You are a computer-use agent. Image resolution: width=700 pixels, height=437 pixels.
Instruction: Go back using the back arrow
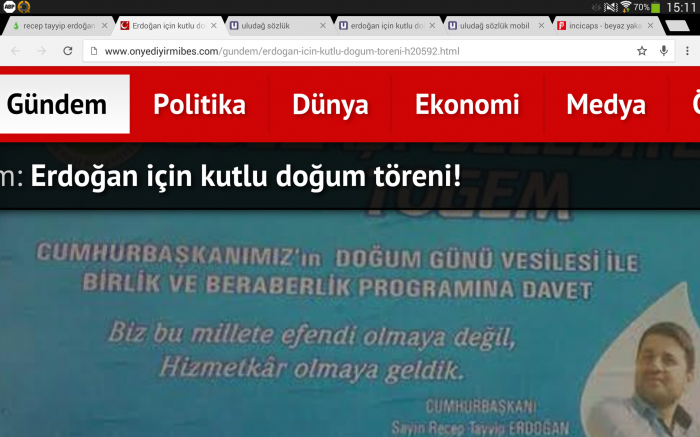tap(16, 51)
